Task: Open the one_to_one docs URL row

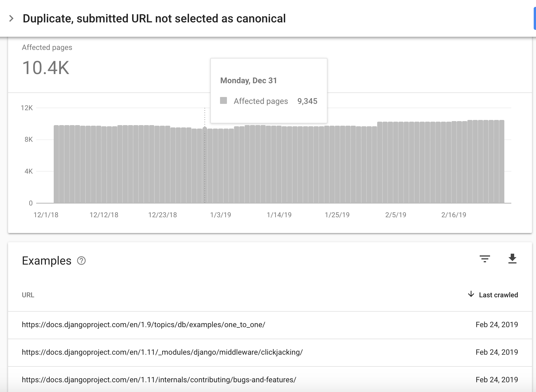Action: click(270, 325)
